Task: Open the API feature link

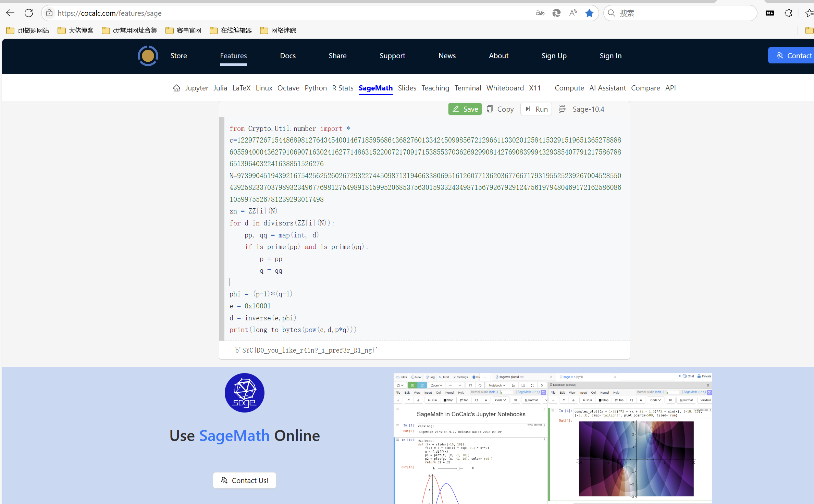Action: coord(670,88)
